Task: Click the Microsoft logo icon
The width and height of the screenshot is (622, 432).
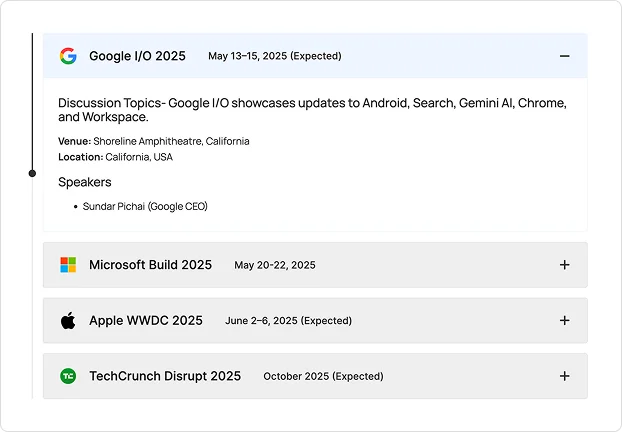Action: 68,265
